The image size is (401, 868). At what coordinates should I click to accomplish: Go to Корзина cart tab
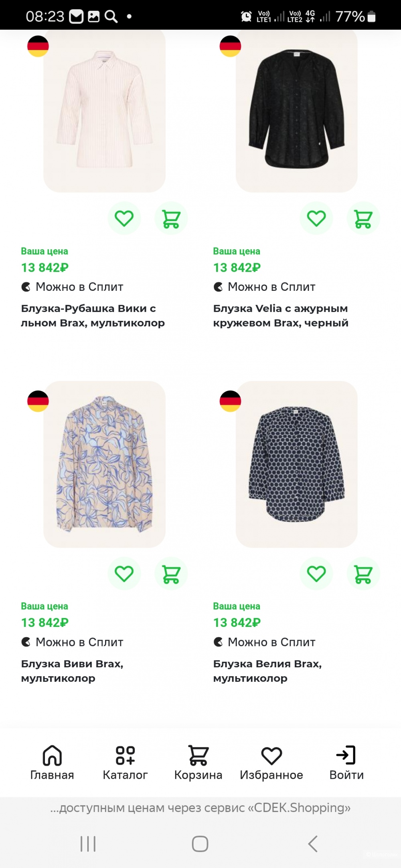point(198,763)
